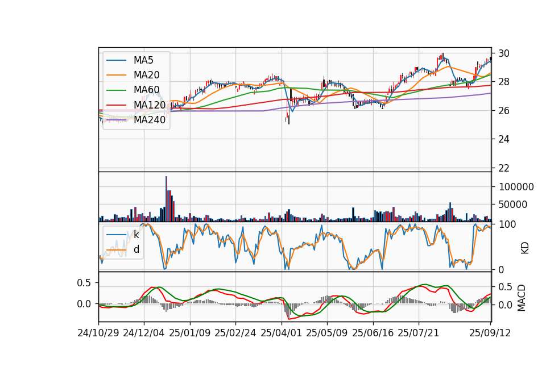Click the 24/12/04 date label
This screenshot has width=546, height=392.
tap(144, 333)
